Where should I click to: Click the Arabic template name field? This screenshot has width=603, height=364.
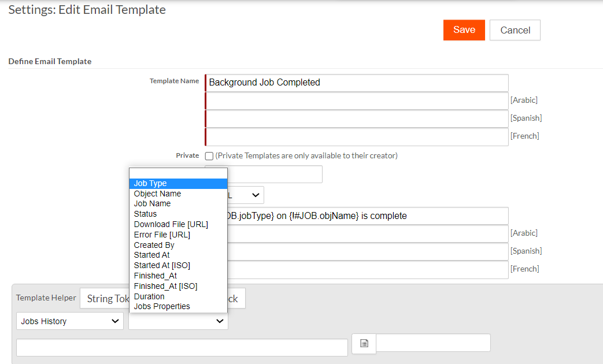coord(357,101)
